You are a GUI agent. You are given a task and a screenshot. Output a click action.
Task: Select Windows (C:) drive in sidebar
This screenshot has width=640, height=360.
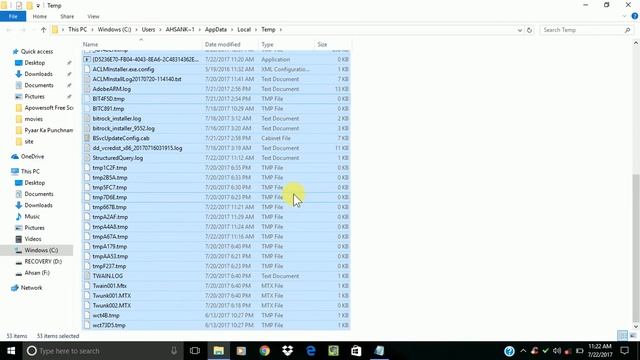[x=41, y=250]
